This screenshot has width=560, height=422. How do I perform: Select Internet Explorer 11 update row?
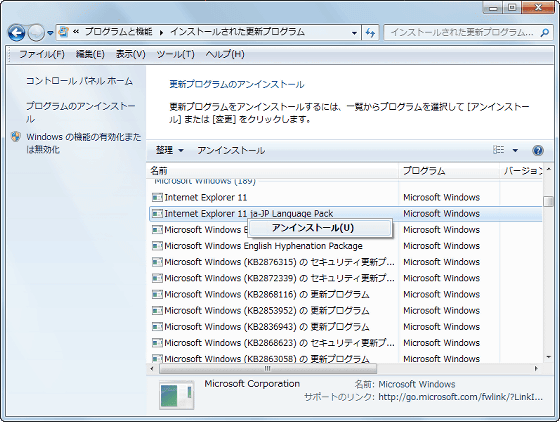point(346,197)
